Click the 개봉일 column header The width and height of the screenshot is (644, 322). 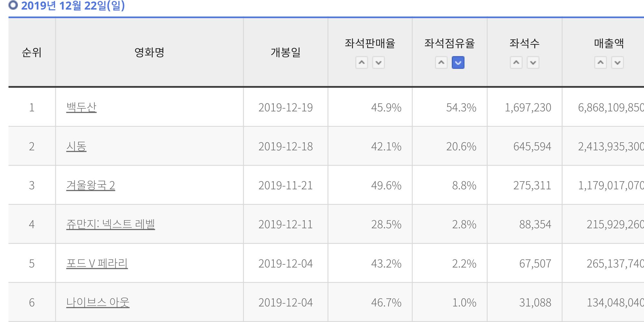(286, 52)
